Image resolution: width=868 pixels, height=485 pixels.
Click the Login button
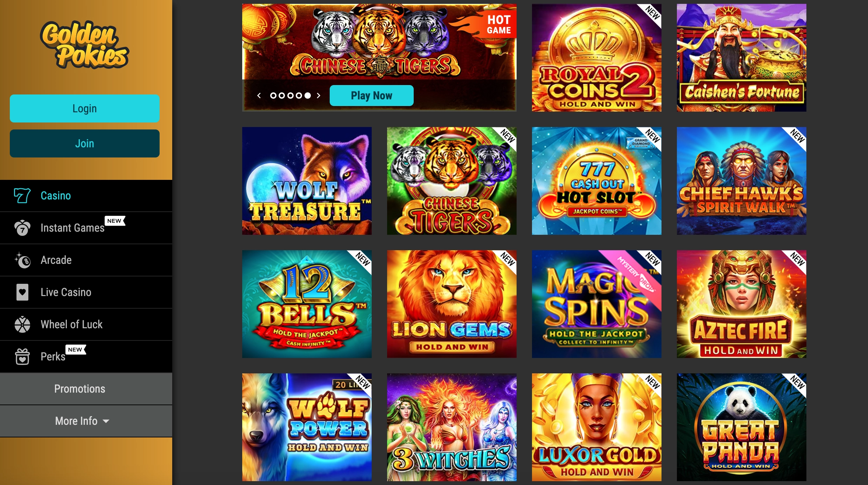[85, 108]
